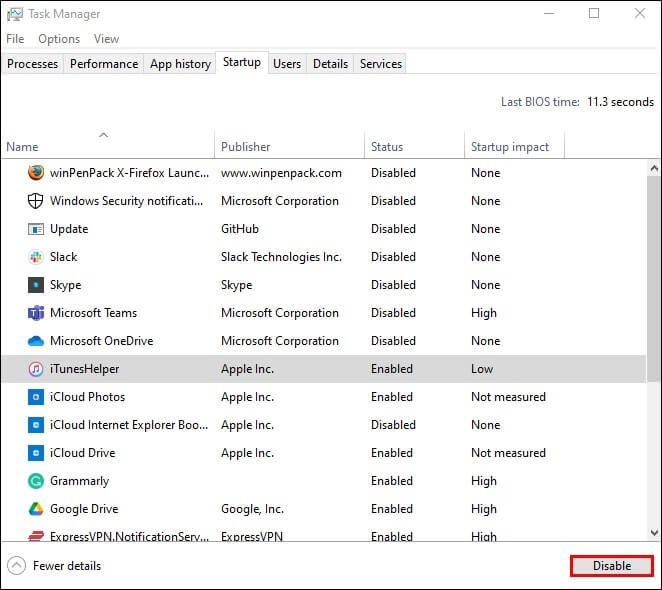Open the Options menu
The width and height of the screenshot is (662, 590).
click(59, 39)
